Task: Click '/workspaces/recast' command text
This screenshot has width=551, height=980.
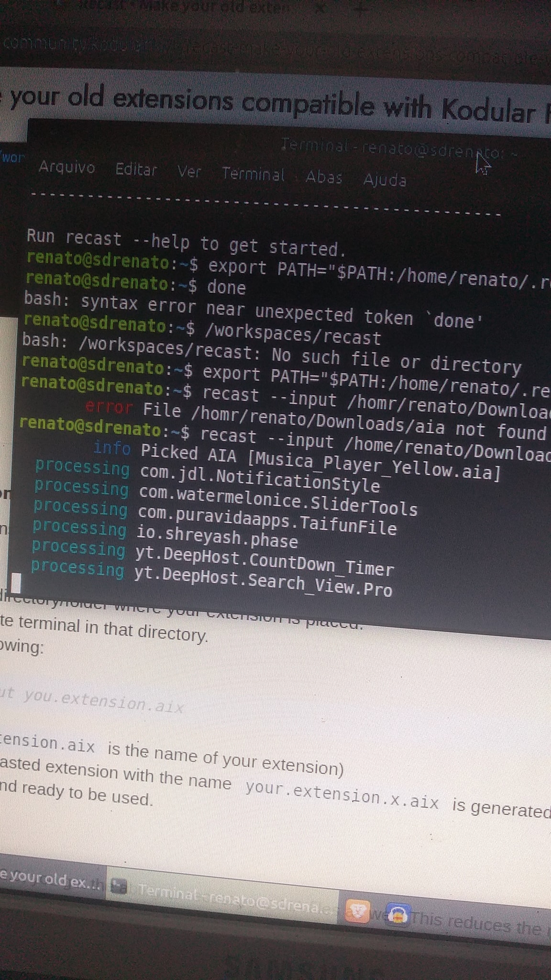Action: tap(292, 333)
